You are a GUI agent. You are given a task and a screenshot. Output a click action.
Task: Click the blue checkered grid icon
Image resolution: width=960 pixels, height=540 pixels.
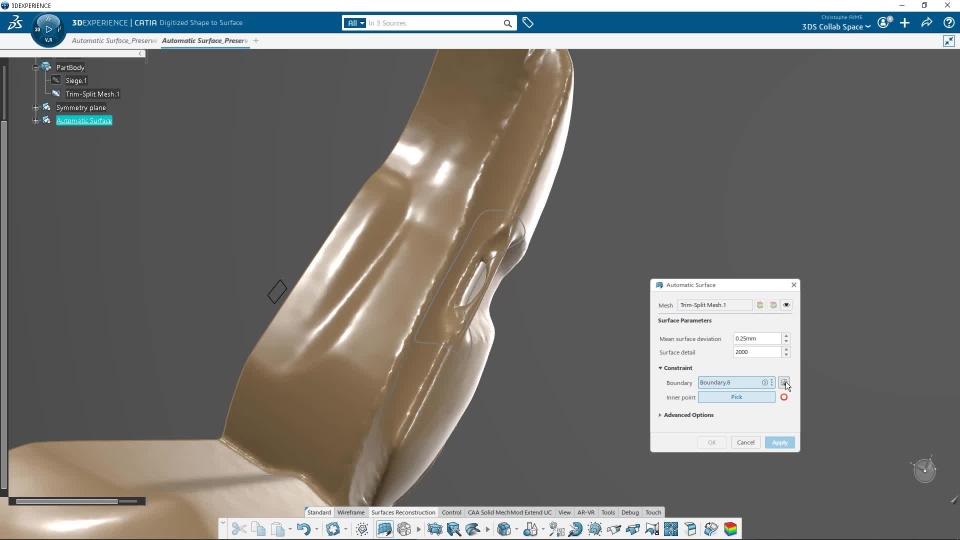671,529
